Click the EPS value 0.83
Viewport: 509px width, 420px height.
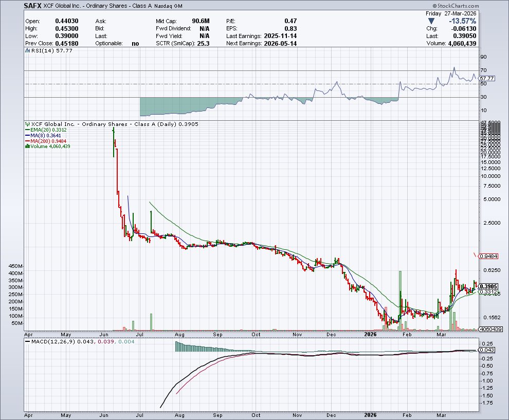click(x=290, y=29)
